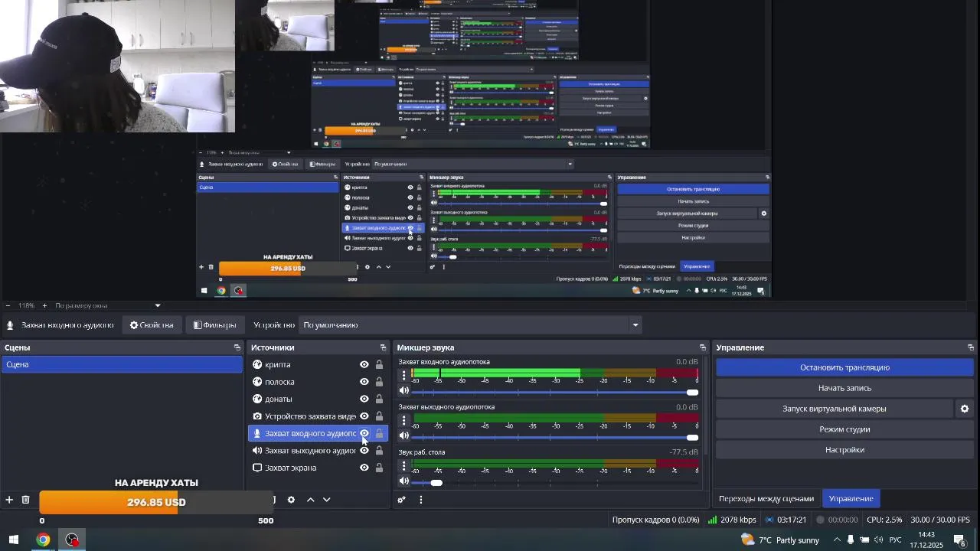980x551 pixels.
Task: Move selected source down
Action: 327,500
